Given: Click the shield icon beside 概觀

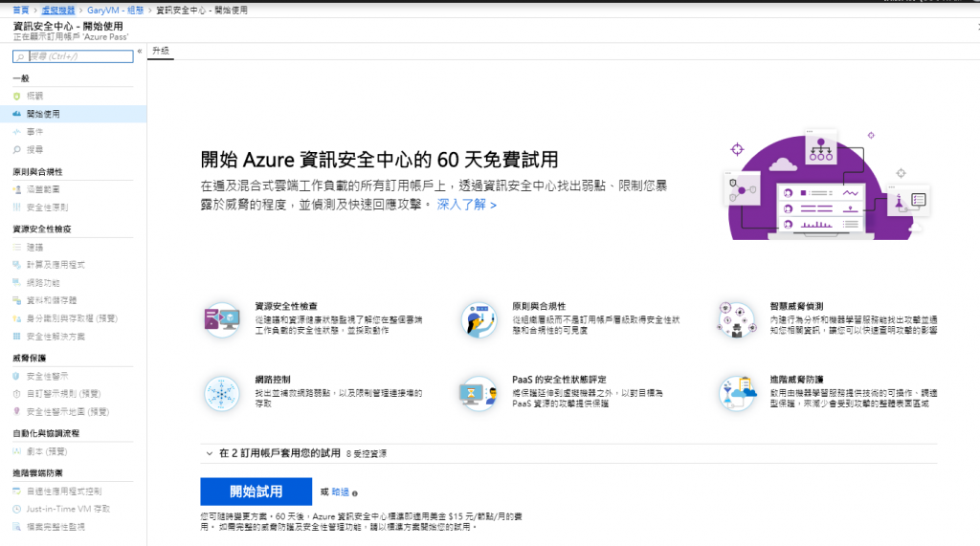Looking at the screenshot, I should point(17,97).
